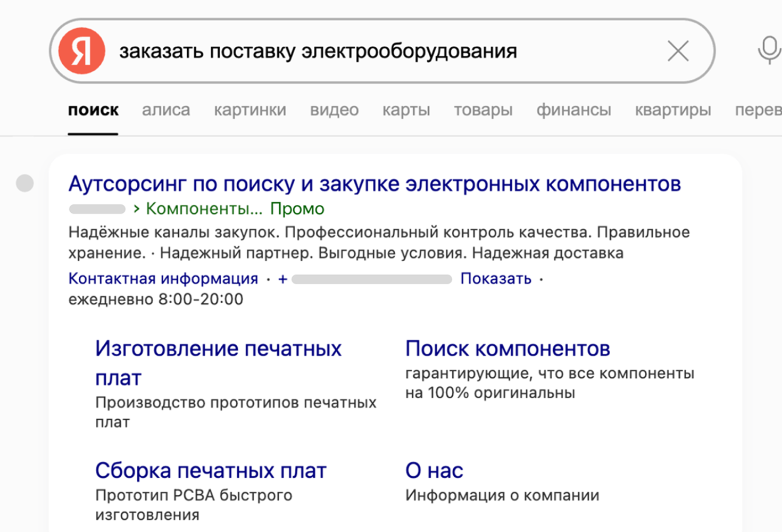Switch to the "карты" tab
This screenshot has height=532, width=782.
(406, 110)
